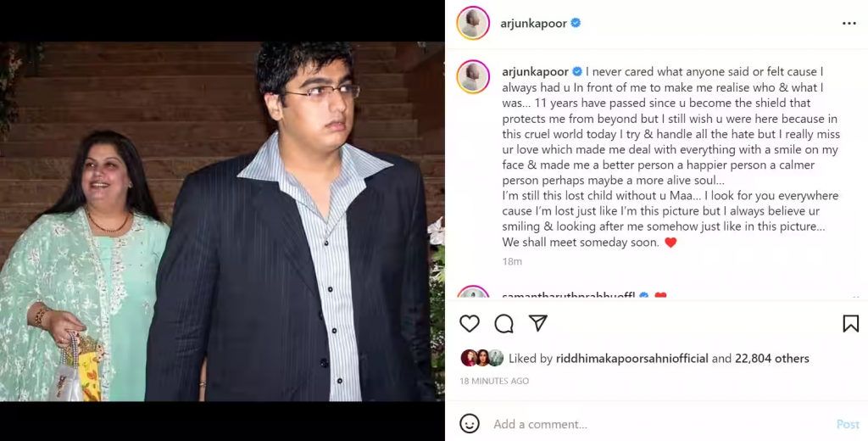This screenshot has height=441, width=868.
Task: Choose an emoji with the smiley icon
Action: [470, 424]
